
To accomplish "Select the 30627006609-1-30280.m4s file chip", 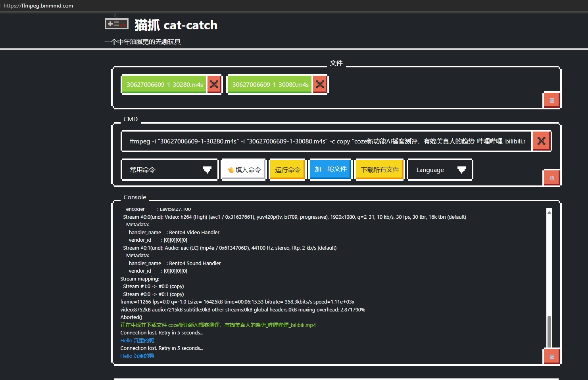I will tap(164, 84).
